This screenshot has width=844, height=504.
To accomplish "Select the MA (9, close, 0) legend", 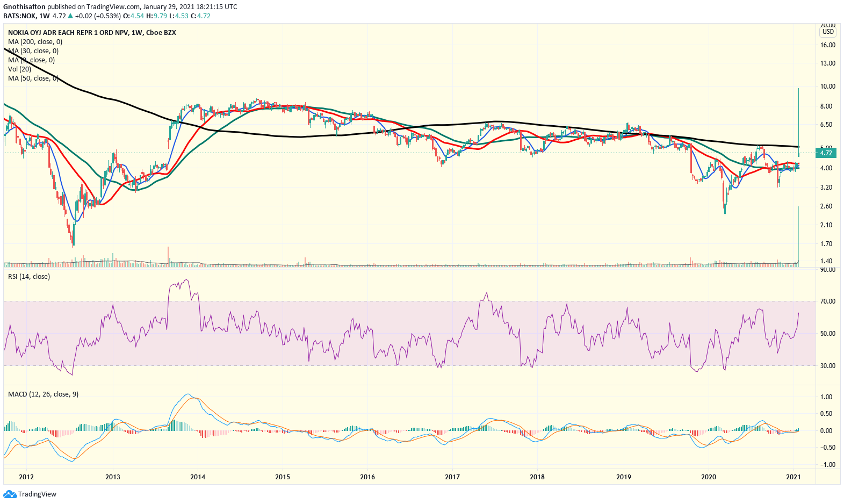I will [31, 60].
